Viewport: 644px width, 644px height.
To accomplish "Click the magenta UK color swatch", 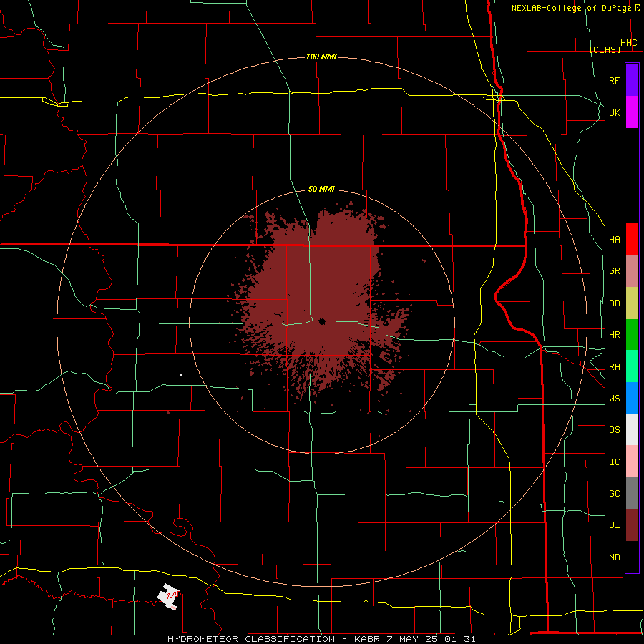I will tap(632, 112).
